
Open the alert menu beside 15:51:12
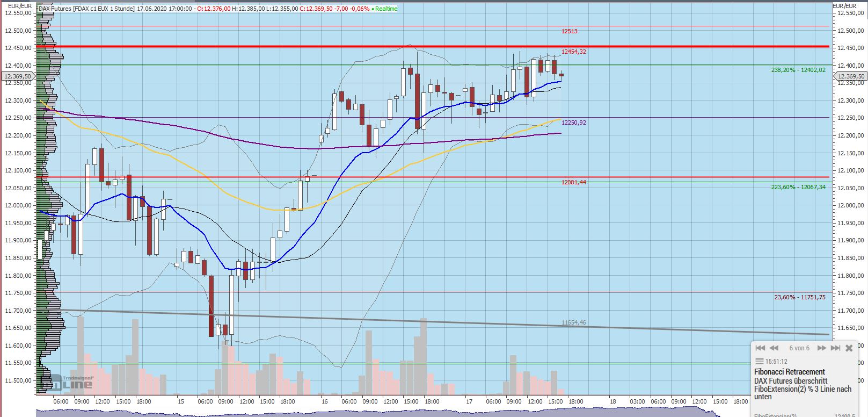759,361
